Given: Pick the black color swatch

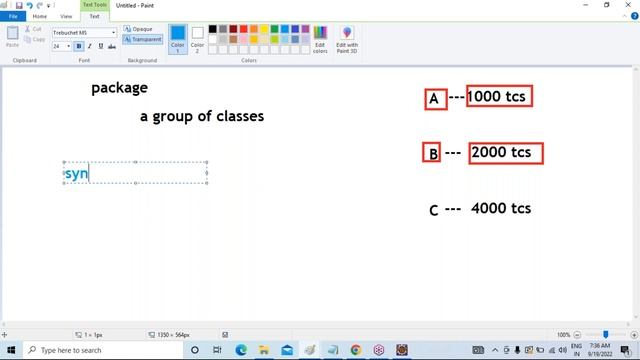Looking at the screenshot, I should [x=213, y=29].
